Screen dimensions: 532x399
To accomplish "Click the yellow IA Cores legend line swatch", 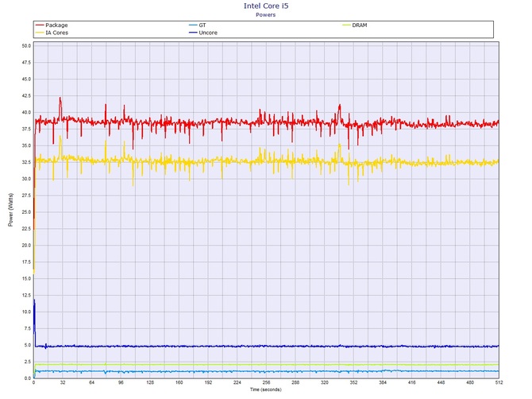I will tap(40, 33).
